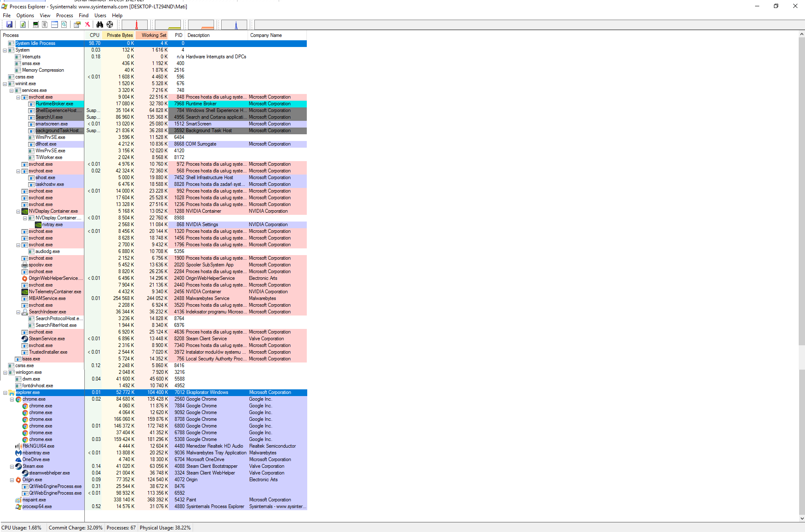
Task: Select the RtkNGUI64.exe audio icon
Action: point(18,446)
